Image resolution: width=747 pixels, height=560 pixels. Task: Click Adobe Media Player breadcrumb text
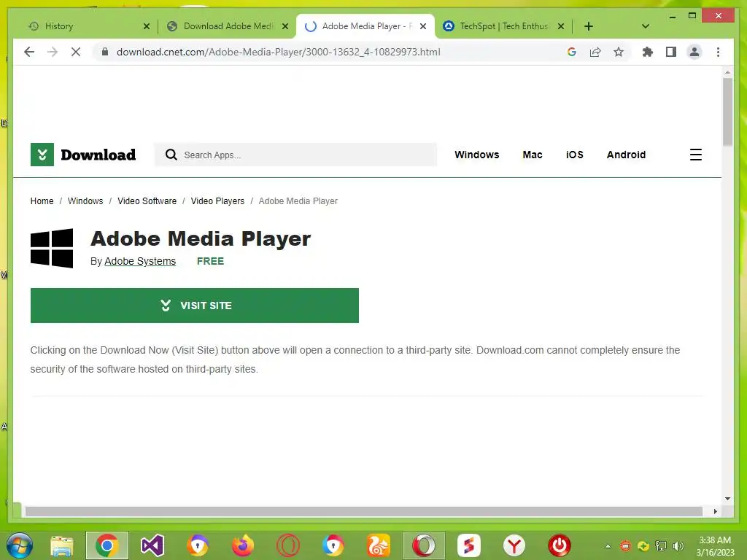click(298, 201)
